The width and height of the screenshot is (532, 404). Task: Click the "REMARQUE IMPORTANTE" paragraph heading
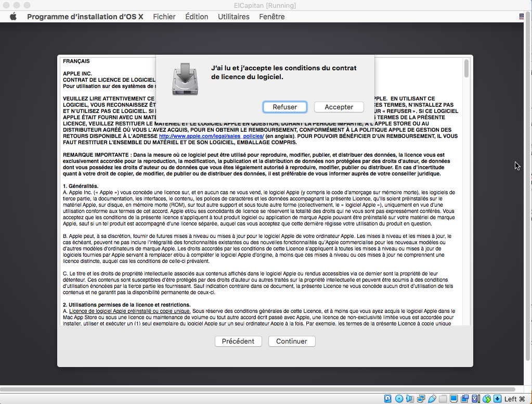point(96,155)
